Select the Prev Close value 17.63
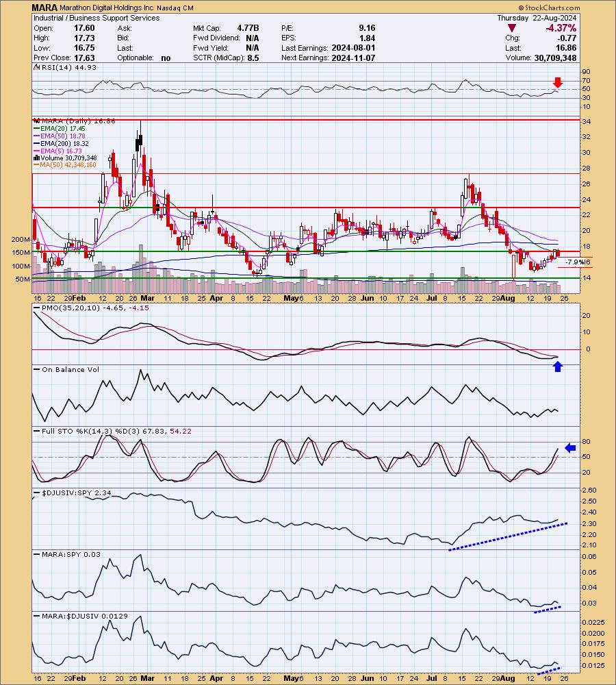 point(84,58)
